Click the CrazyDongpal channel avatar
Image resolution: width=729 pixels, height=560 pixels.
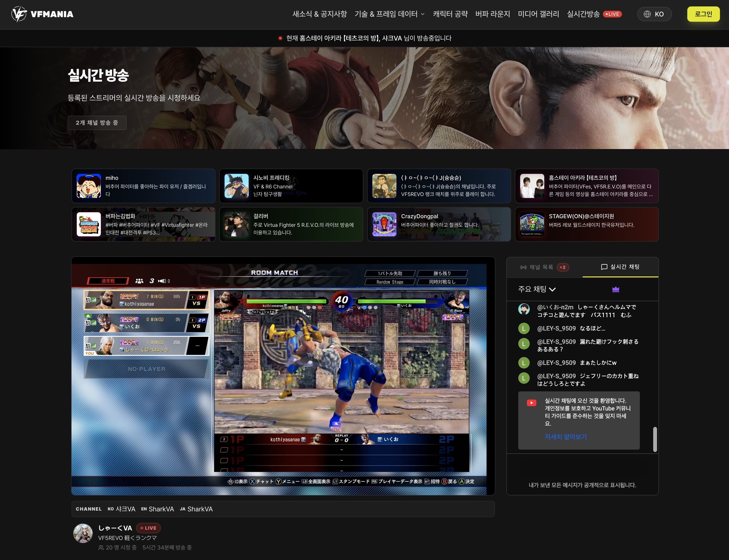point(384,224)
